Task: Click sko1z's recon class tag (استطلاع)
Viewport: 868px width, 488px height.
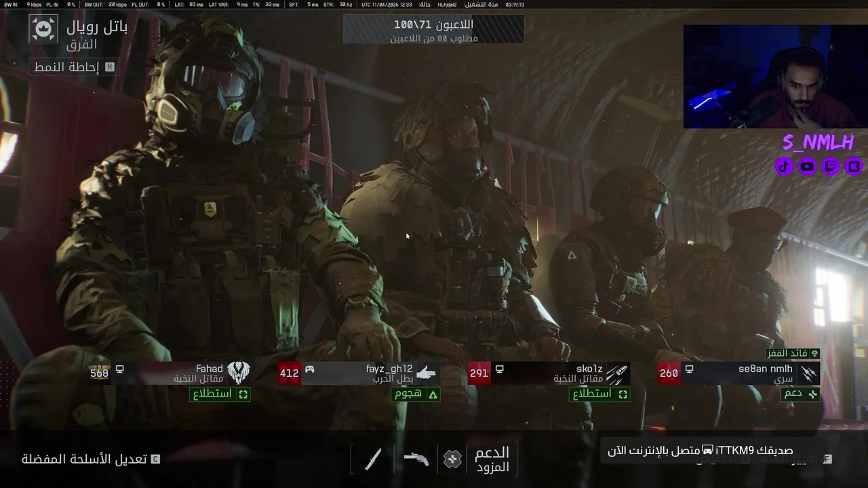Action: 599,394
